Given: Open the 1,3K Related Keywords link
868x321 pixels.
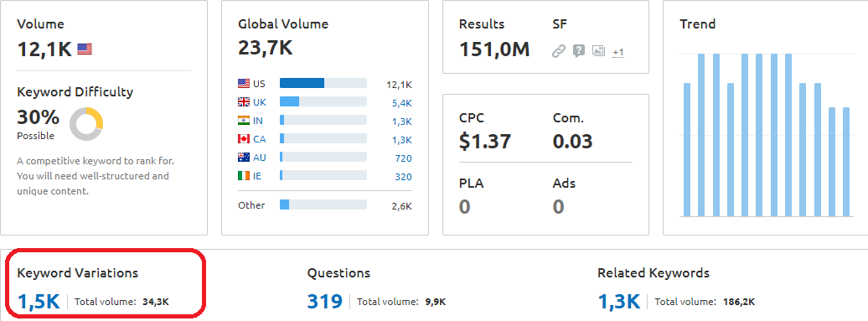Looking at the screenshot, I should [619, 302].
